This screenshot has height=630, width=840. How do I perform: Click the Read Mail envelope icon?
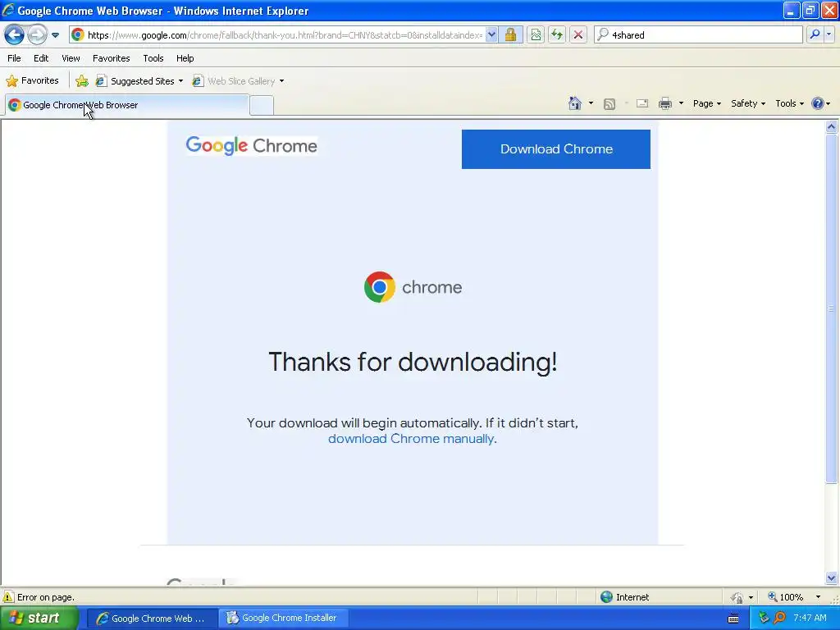(x=642, y=103)
